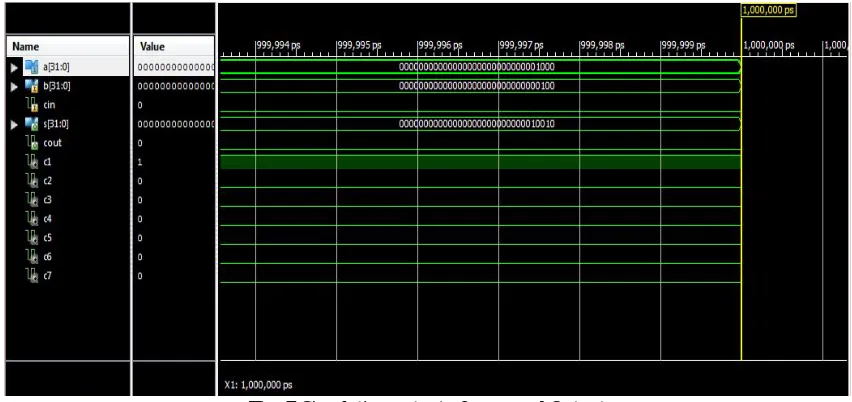The width and height of the screenshot is (852, 402).
Task: Click the value cell of a[31:0]
Action: click(175, 67)
